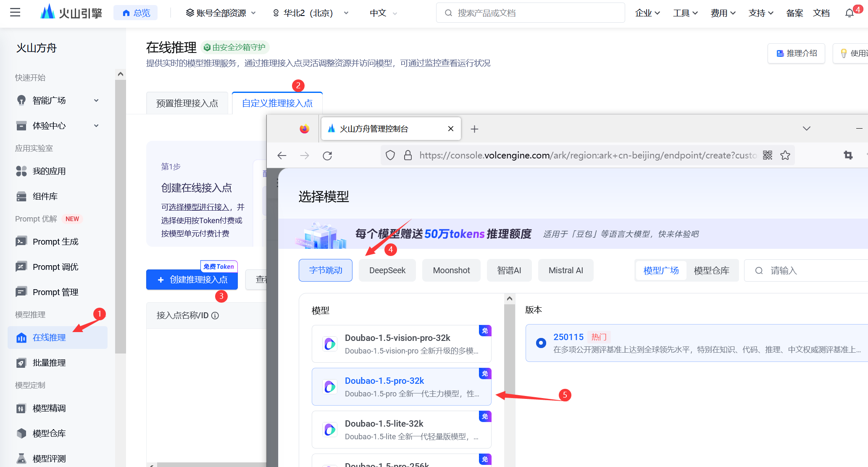The height and width of the screenshot is (467, 868).
Task: Select the 智谱AI provider tab
Action: 509,270
